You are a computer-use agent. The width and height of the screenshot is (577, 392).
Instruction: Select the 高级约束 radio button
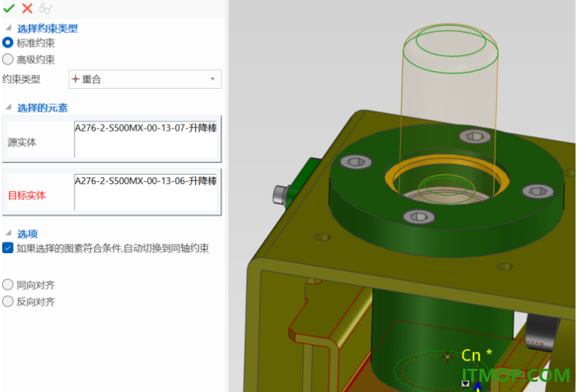[x=8, y=59]
